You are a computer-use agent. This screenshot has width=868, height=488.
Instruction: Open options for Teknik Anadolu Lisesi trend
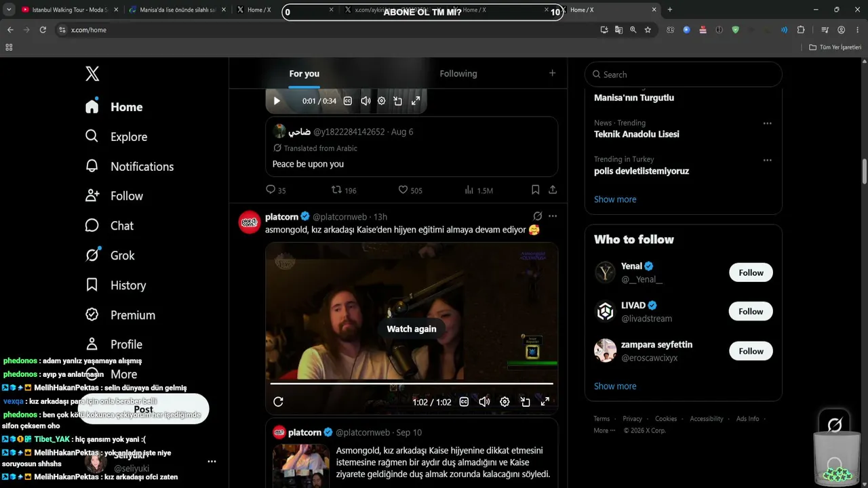(x=767, y=123)
